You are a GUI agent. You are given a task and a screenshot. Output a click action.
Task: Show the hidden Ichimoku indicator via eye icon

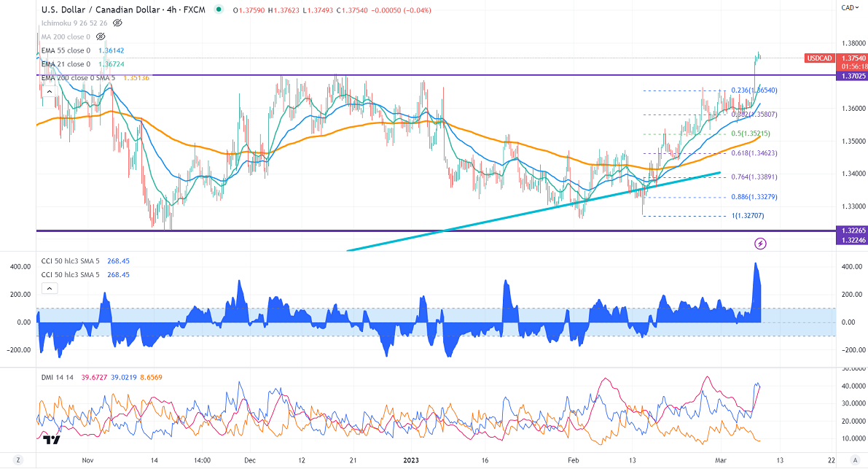pyautogui.click(x=117, y=23)
